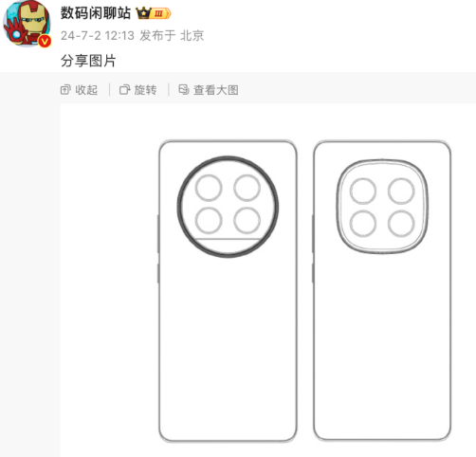Image resolution: width=476 pixels, height=457 pixels.
Task: Open the Iron Man profile avatar
Action: click(27, 25)
